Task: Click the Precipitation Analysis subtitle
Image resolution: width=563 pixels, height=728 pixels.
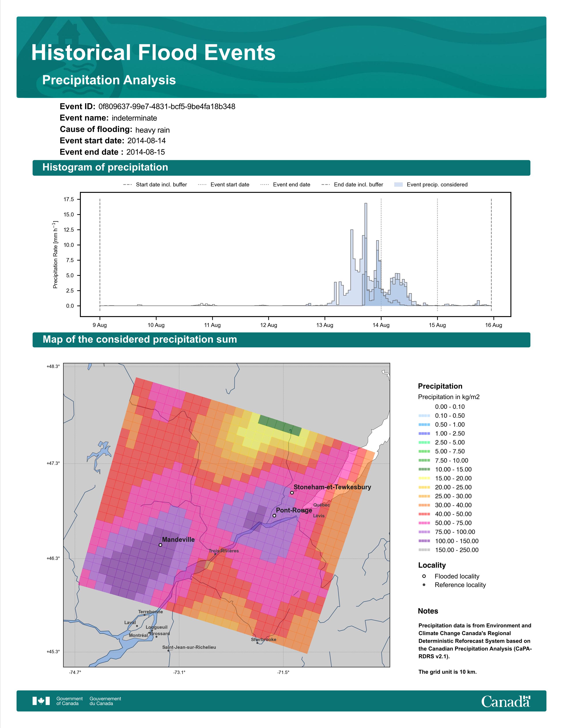Action: tap(109, 80)
